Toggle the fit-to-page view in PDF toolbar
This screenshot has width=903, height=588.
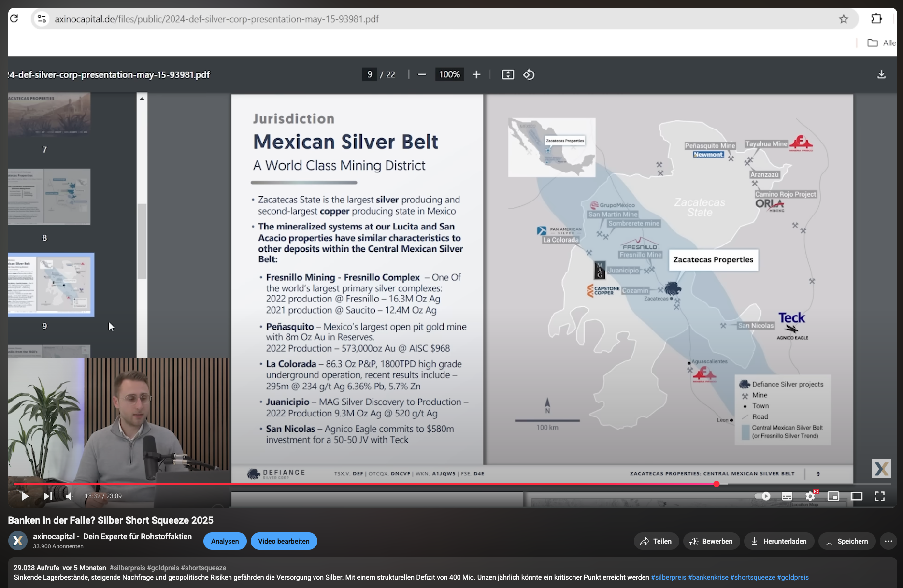point(508,74)
